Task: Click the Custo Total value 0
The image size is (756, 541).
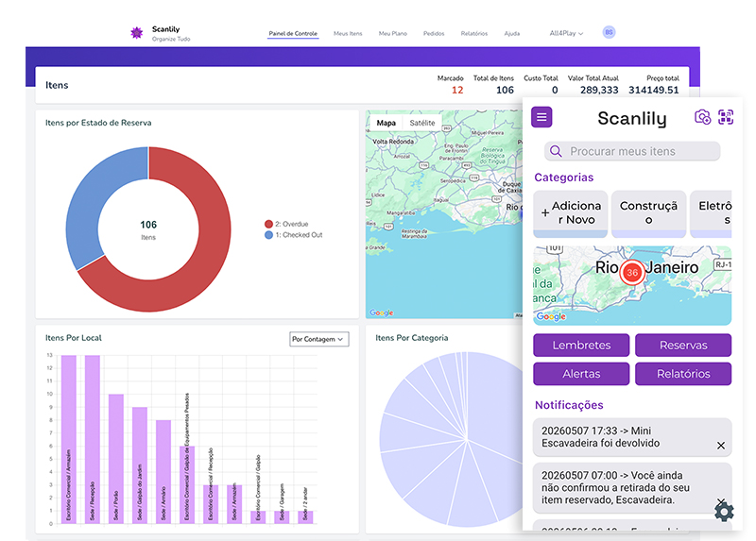Action: [x=555, y=90]
